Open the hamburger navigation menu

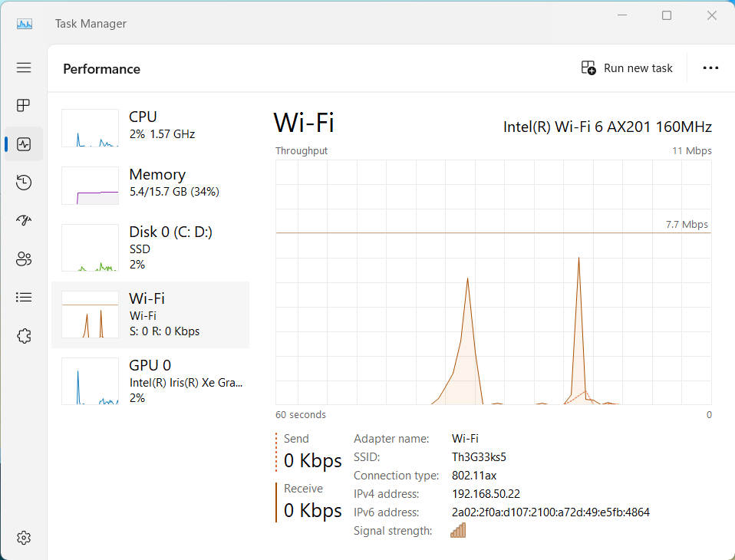pos(24,68)
